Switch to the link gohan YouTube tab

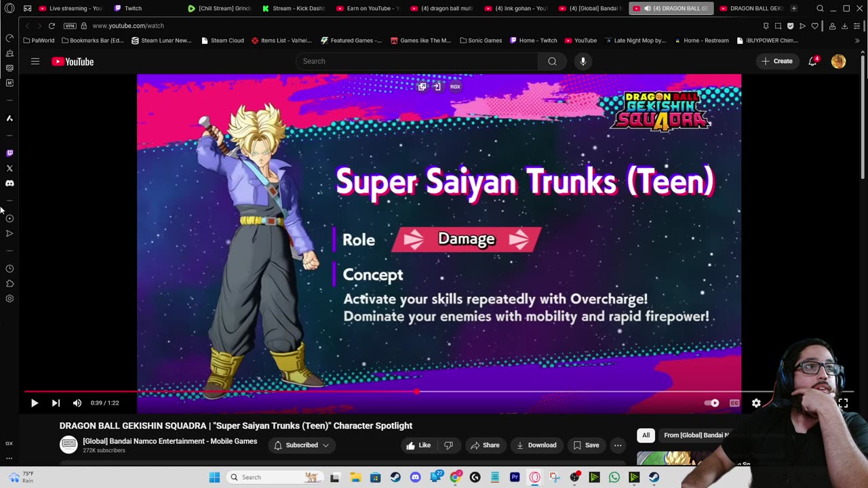point(515,8)
